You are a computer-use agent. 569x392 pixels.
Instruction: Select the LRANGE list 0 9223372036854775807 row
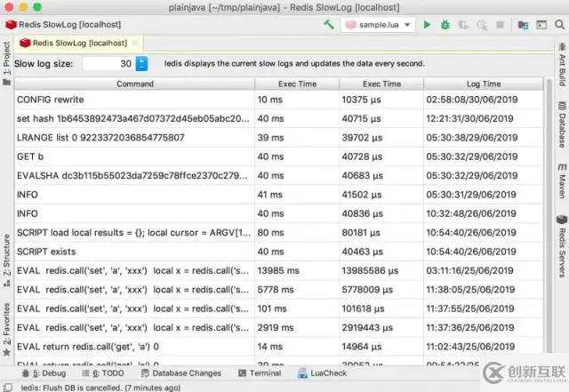(279, 138)
